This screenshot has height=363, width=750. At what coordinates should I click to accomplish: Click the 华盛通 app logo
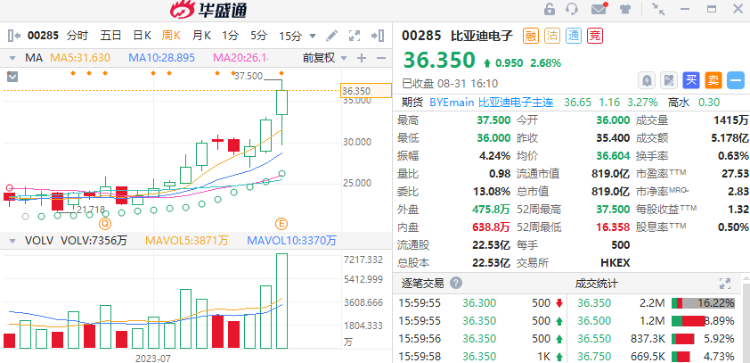coord(209,10)
